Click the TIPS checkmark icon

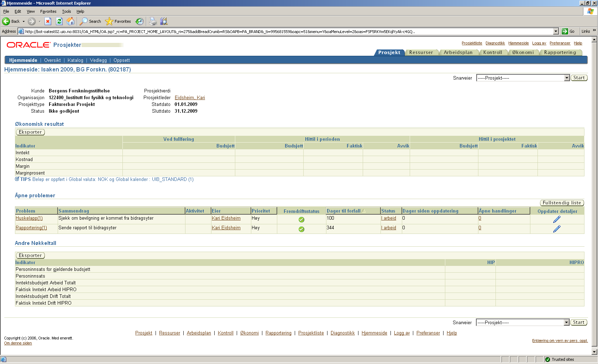tap(17, 179)
